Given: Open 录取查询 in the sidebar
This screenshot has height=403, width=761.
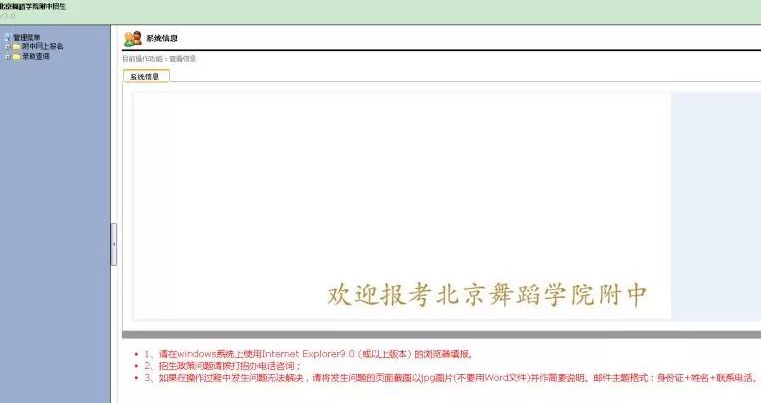Looking at the screenshot, I should [36, 56].
